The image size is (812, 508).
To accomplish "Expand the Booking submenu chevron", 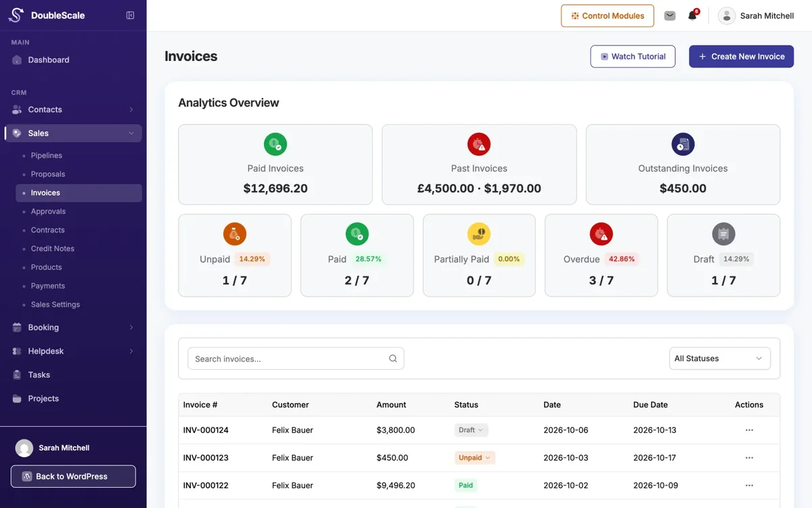I will 131,327.
